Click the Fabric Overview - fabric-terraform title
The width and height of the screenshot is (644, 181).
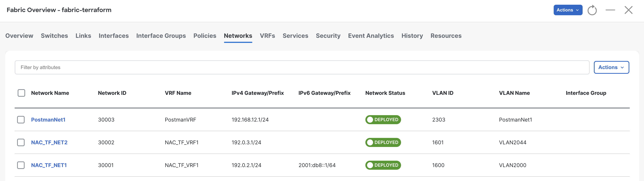[x=59, y=10]
